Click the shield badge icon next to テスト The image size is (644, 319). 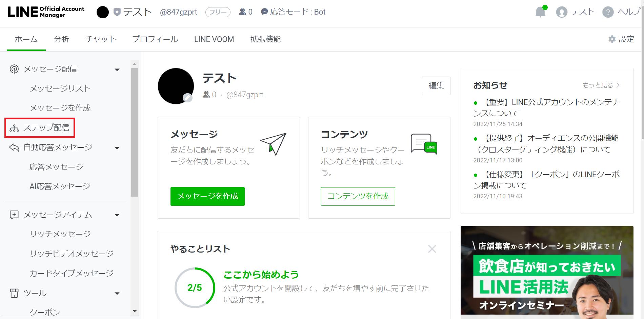[x=117, y=12]
